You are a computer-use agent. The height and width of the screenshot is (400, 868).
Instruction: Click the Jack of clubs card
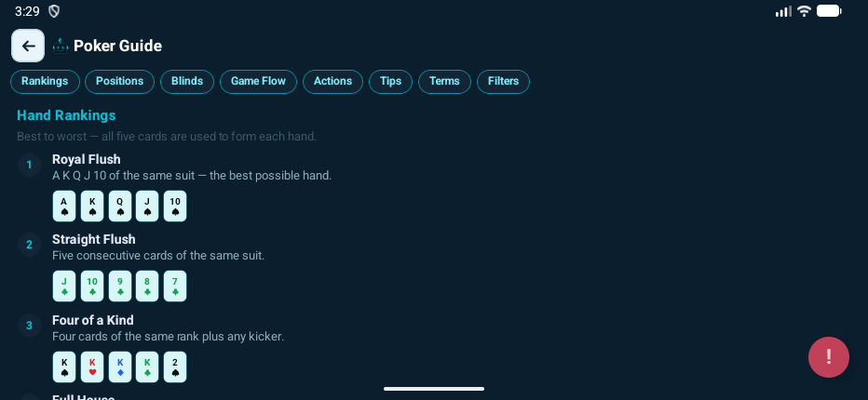(x=64, y=286)
